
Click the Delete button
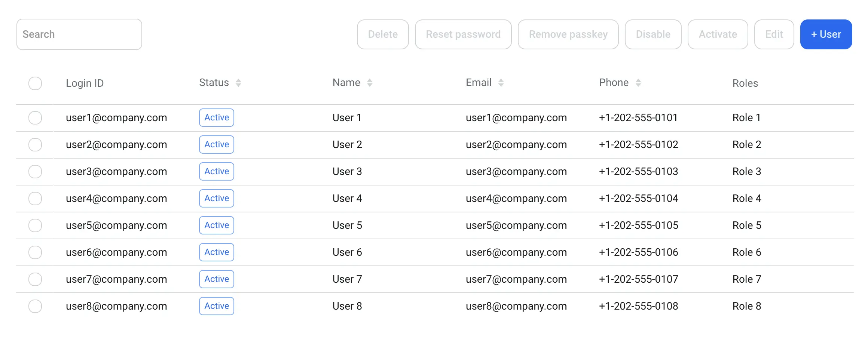(x=383, y=34)
